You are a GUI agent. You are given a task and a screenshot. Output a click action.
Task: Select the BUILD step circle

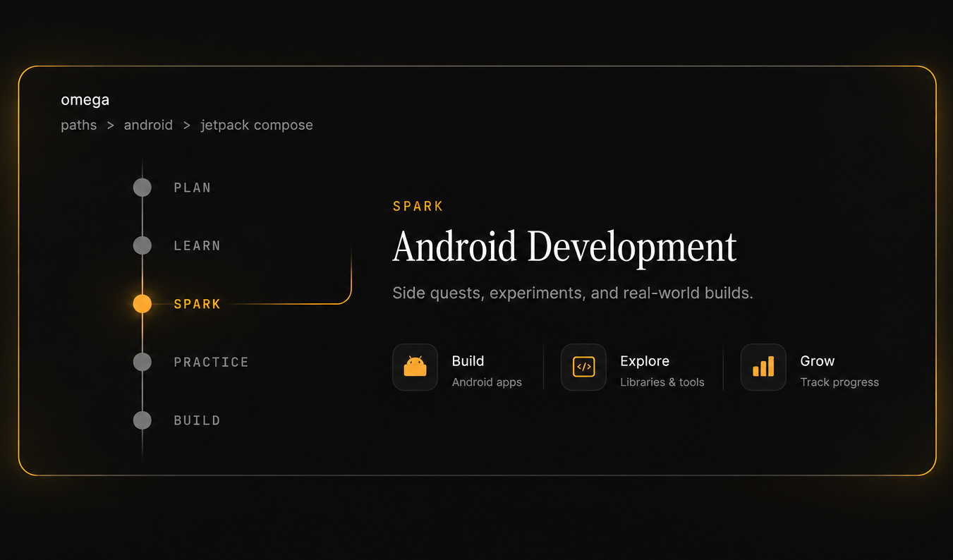[x=142, y=420]
